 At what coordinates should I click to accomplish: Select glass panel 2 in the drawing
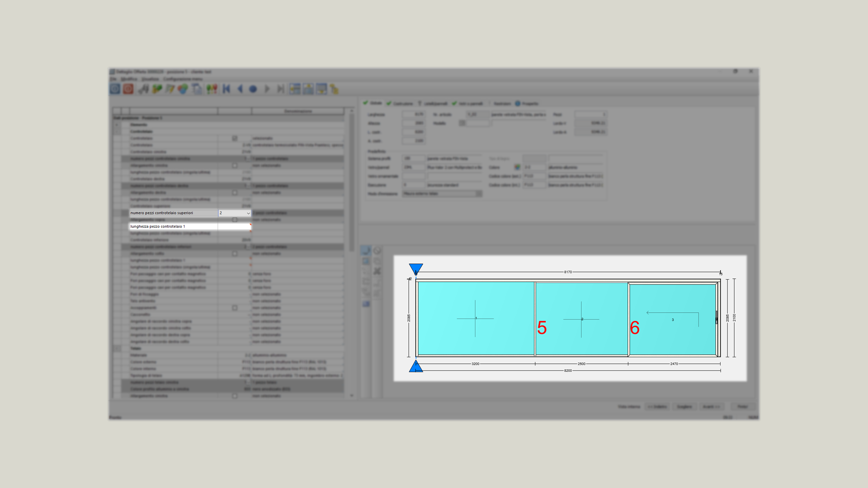[x=581, y=319]
